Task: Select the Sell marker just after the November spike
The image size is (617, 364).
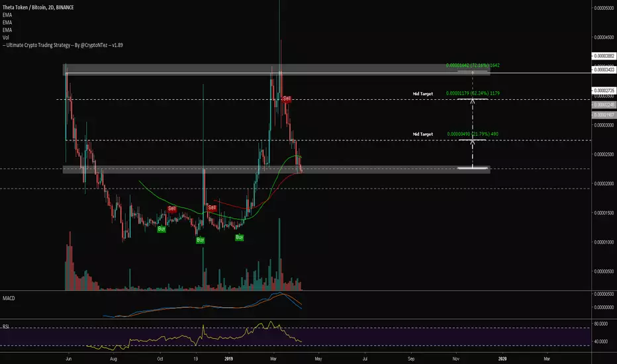Action: point(212,207)
